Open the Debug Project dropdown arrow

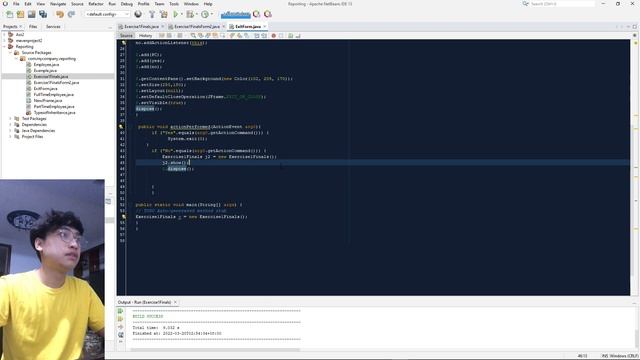196,14
